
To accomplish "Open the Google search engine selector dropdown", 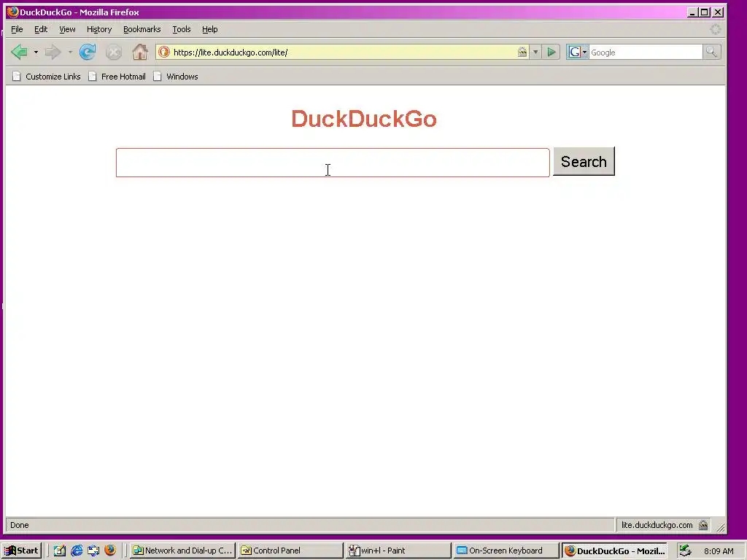I will pos(577,52).
